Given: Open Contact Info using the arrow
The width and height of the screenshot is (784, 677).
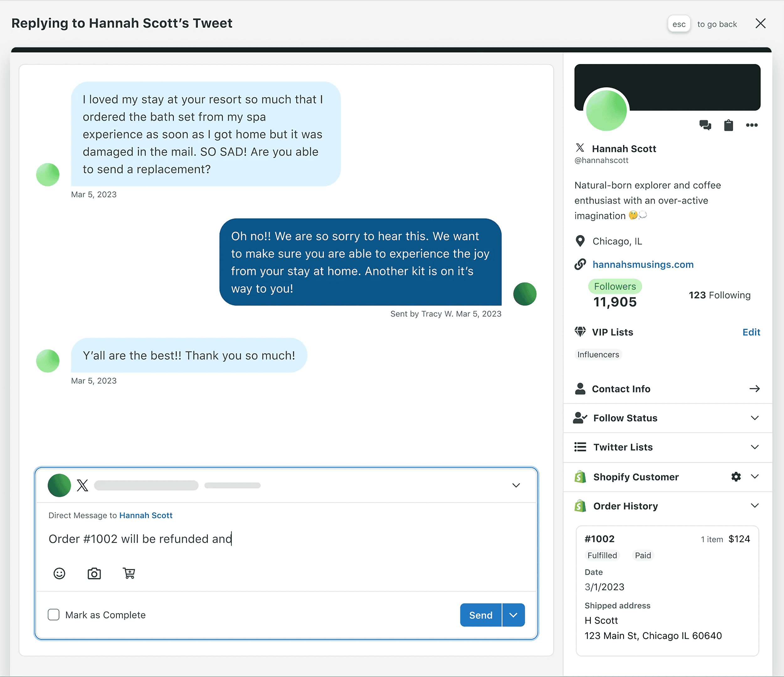Looking at the screenshot, I should (x=755, y=389).
